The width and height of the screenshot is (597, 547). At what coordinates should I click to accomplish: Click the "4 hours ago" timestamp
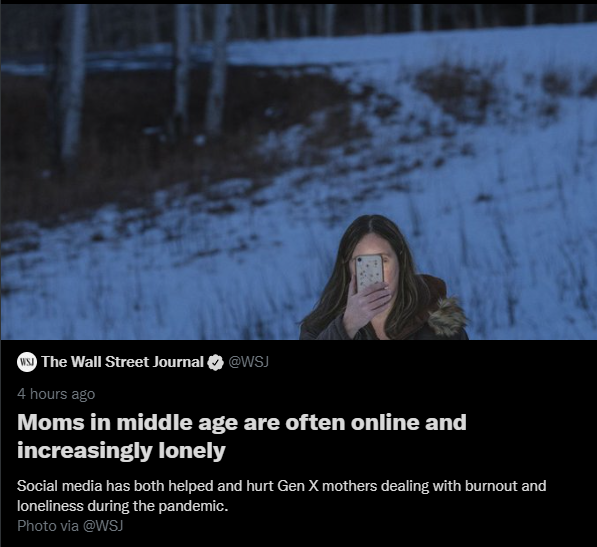click(x=56, y=394)
